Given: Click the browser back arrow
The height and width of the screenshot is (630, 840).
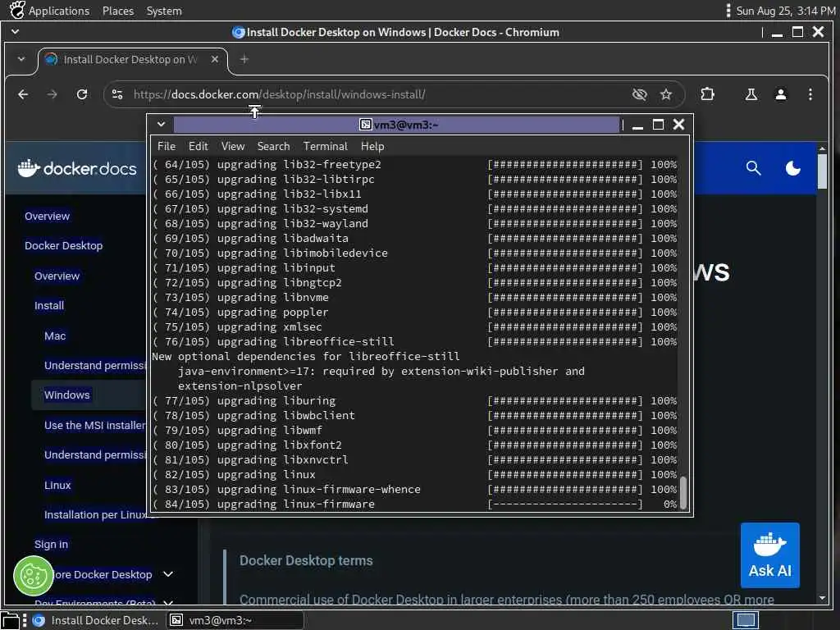Looking at the screenshot, I should (x=23, y=95).
